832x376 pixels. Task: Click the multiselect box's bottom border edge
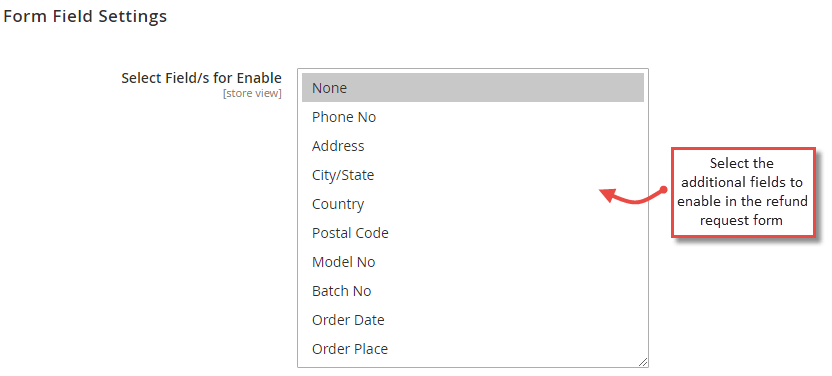click(473, 367)
